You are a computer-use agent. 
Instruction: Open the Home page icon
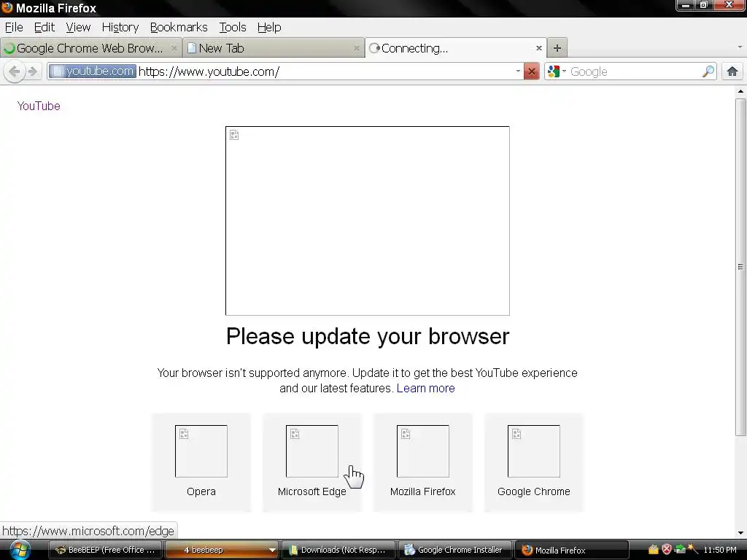tap(732, 72)
